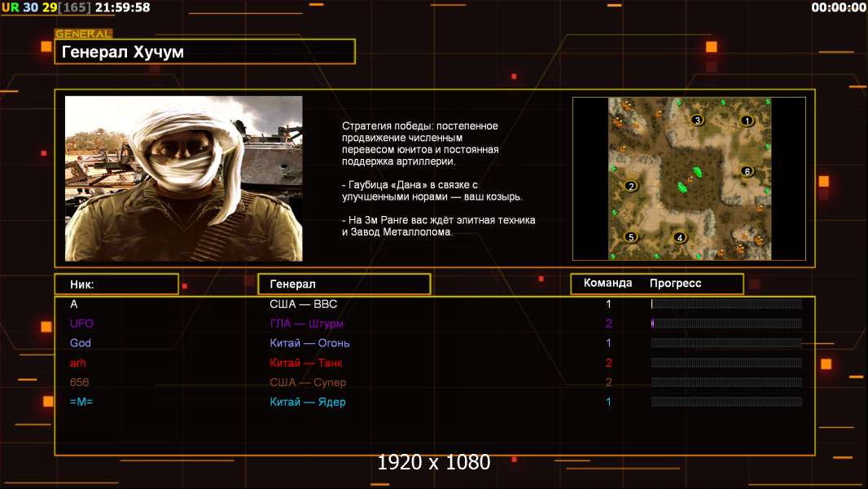Click the 00:00:00 timer in the corner

click(x=838, y=7)
